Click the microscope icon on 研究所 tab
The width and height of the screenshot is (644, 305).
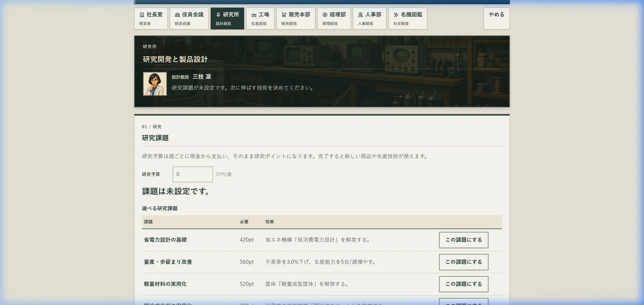[218, 15]
